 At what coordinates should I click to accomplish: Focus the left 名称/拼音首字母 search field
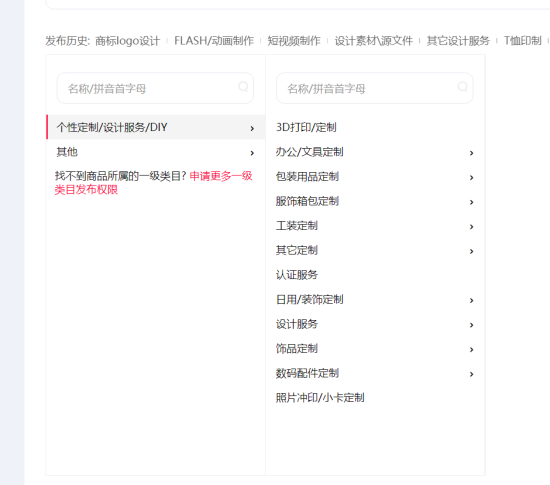tap(155, 88)
